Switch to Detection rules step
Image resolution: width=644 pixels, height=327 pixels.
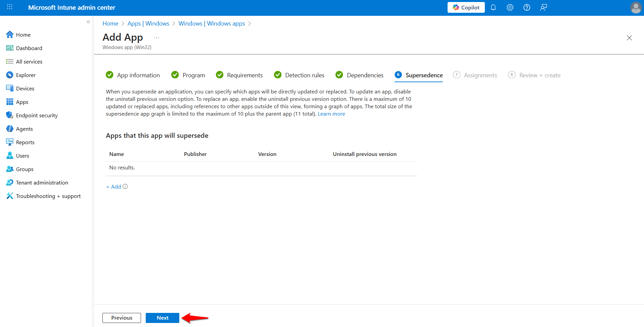pos(299,75)
